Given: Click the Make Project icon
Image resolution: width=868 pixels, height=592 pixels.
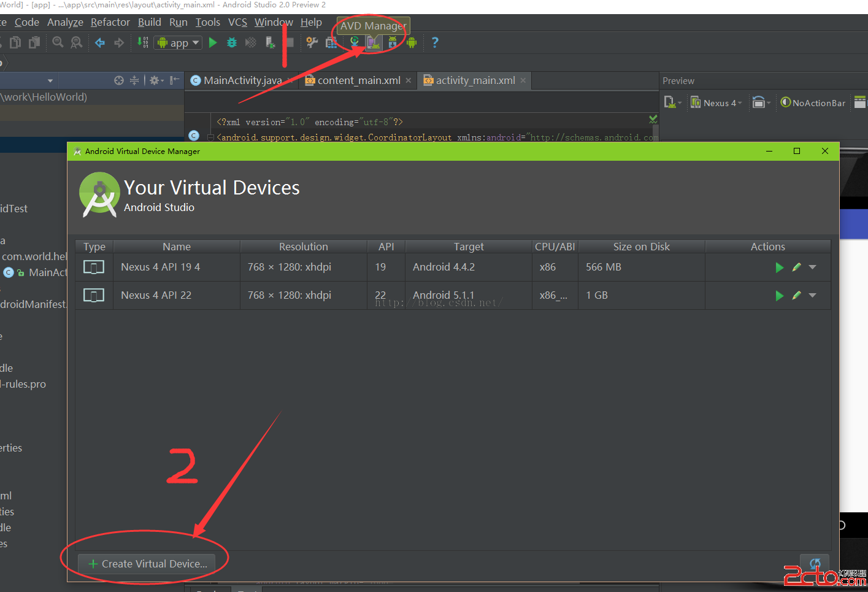Looking at the screenshot, I should [143, 42].
